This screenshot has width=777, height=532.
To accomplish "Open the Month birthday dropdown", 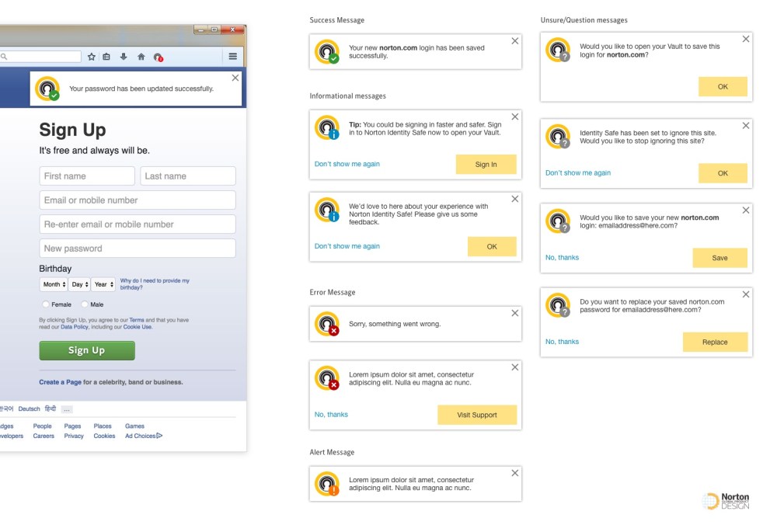I will click(54, 285).
